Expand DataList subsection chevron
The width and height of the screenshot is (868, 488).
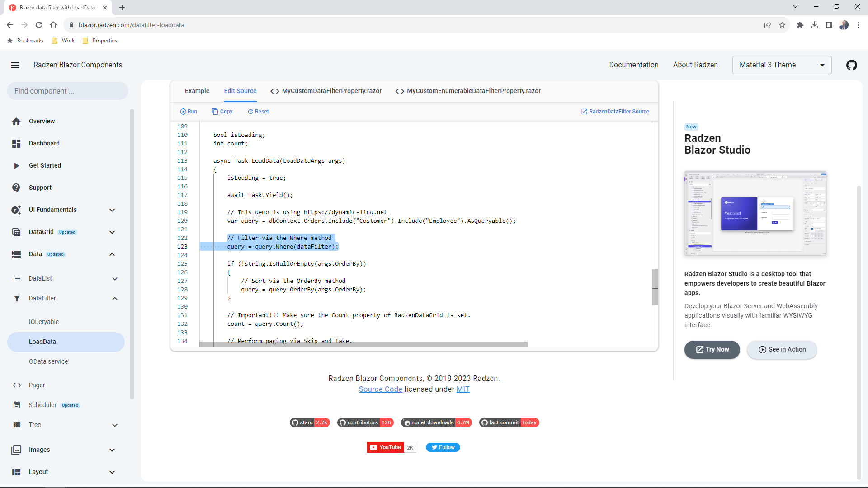[115, 278]
